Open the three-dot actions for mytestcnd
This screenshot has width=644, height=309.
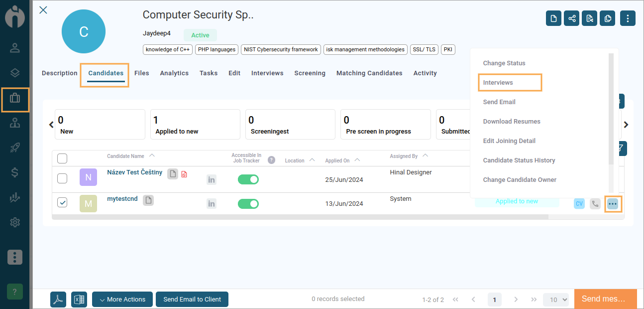(x=613, y=203)
